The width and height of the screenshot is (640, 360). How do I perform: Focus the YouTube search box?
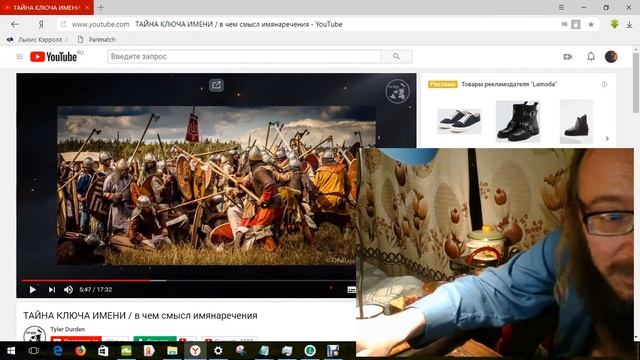tap(244, 57)
